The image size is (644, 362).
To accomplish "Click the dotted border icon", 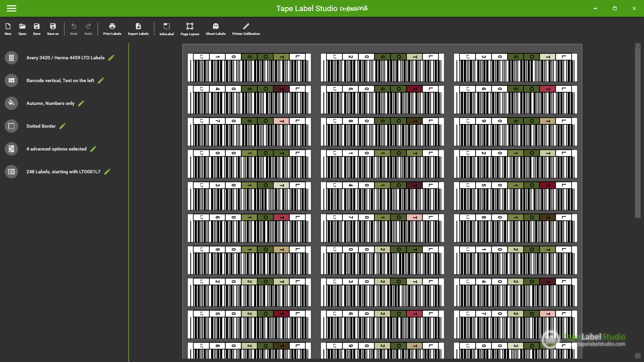I will coord(11,126).
